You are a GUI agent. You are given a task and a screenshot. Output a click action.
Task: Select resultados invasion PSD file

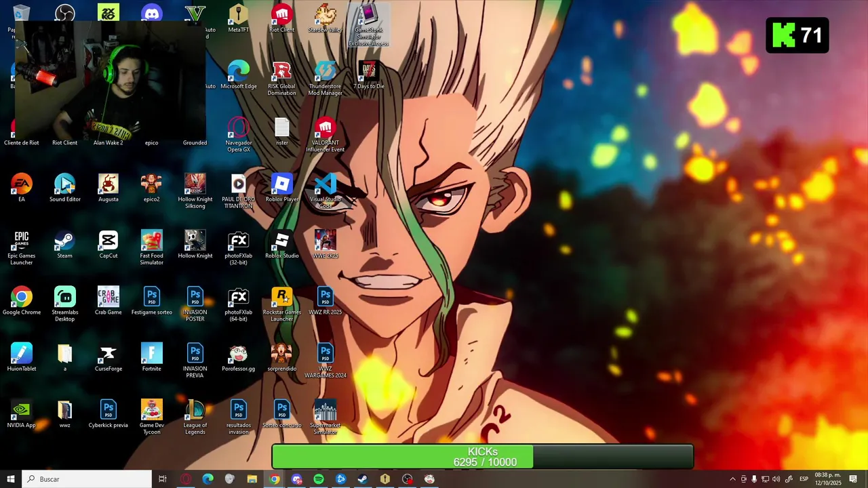tap(239, 418)
